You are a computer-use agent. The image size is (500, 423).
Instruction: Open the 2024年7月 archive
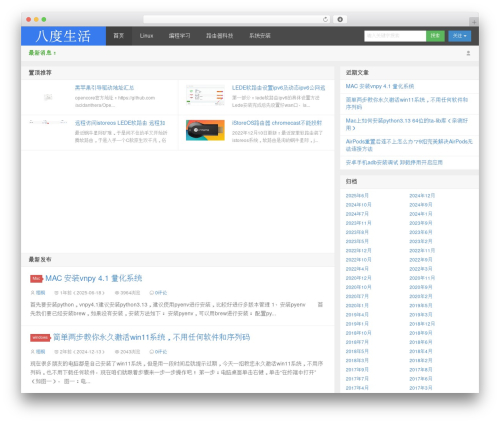[357, 214]
